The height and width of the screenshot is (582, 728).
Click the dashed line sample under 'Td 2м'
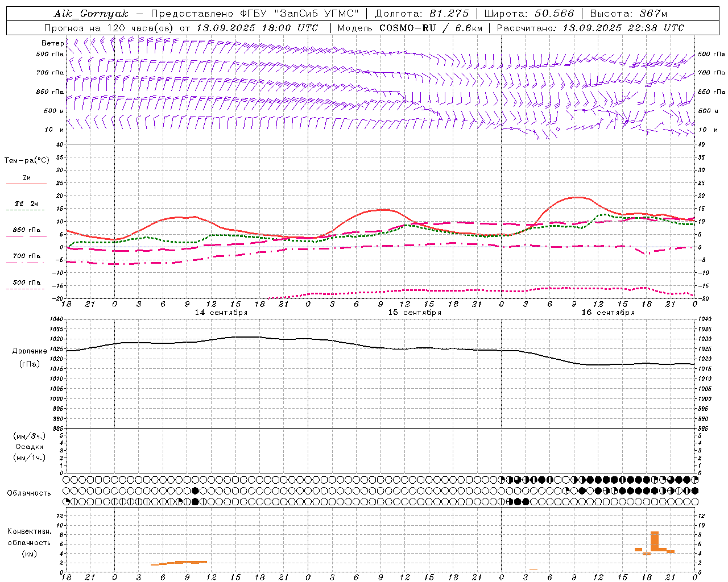[25, 210]
